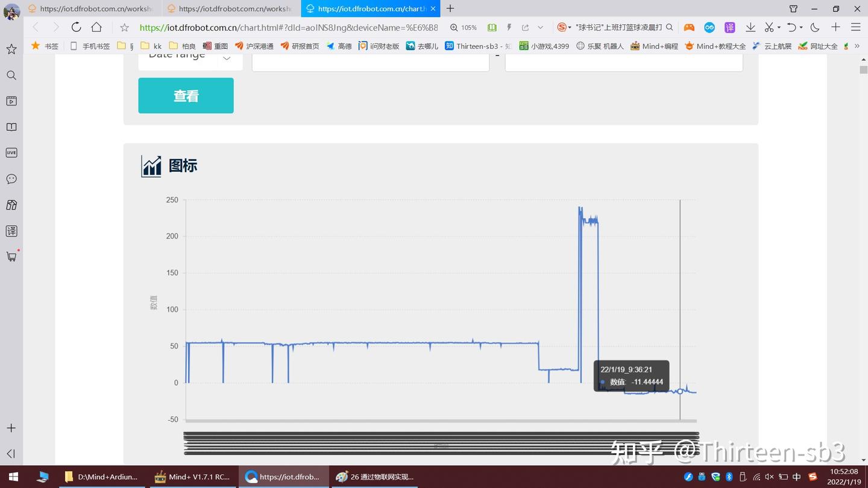Show more bookmarks with the chevron

tap(857, 46)
